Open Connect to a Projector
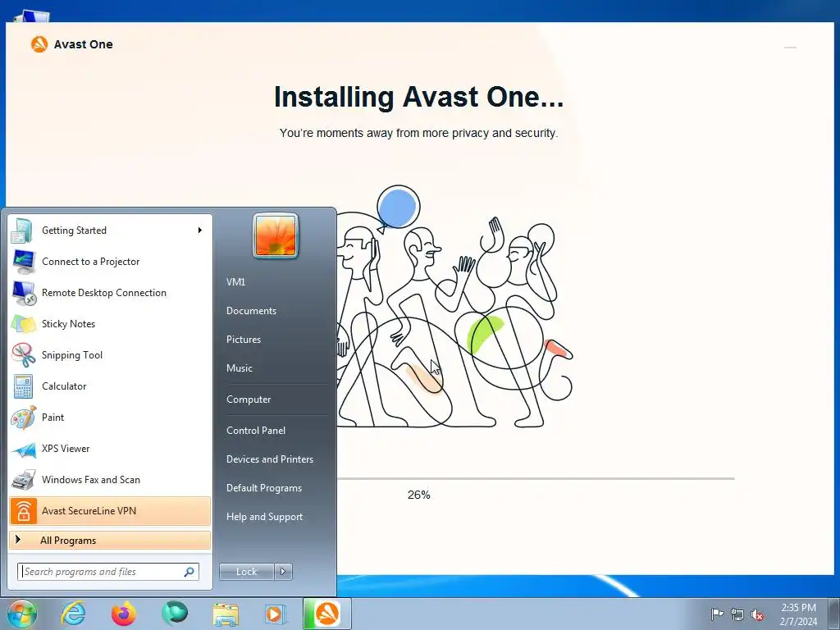840x630 pixels. tap(110, 262)
